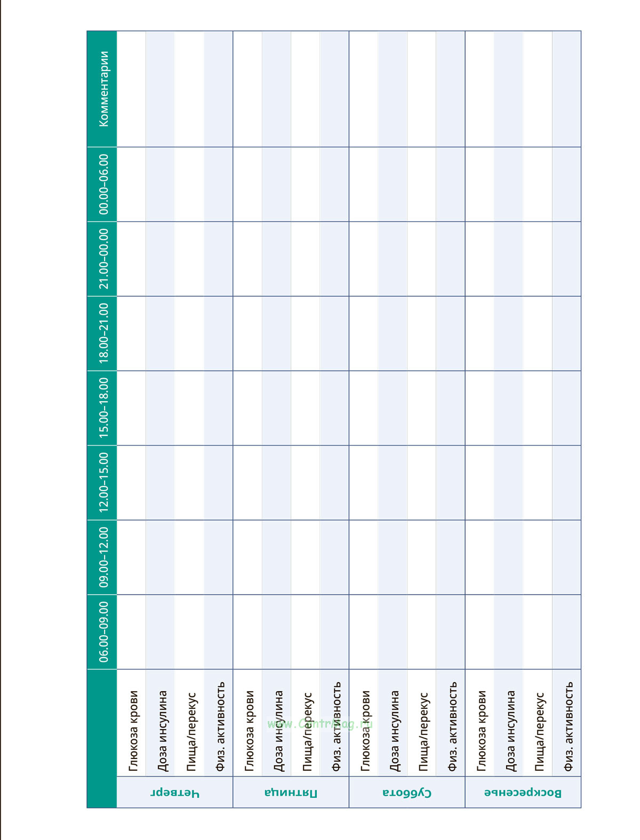Click Четверг Глюкоза крови cell for 06.00–09.00
This screenshot has height=840, width=640.
pos(131,632)
